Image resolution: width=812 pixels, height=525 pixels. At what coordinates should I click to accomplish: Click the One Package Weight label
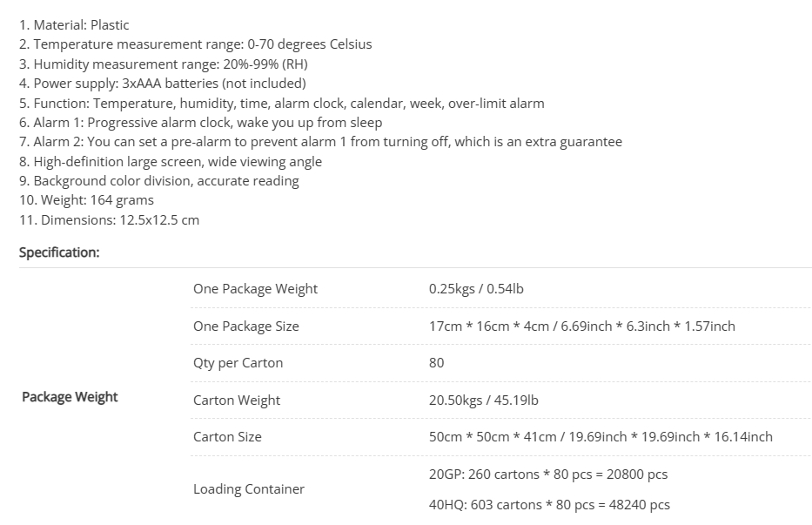[x=255, y=289]
